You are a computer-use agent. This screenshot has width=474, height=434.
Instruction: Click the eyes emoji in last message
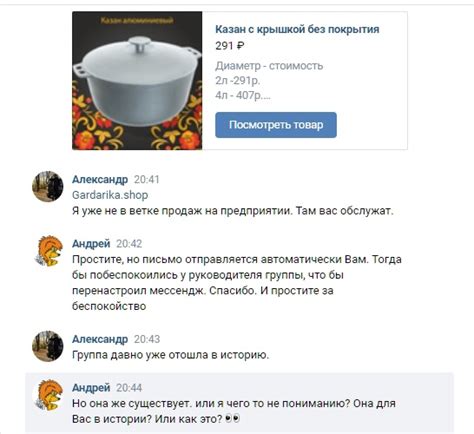(232, 418)
